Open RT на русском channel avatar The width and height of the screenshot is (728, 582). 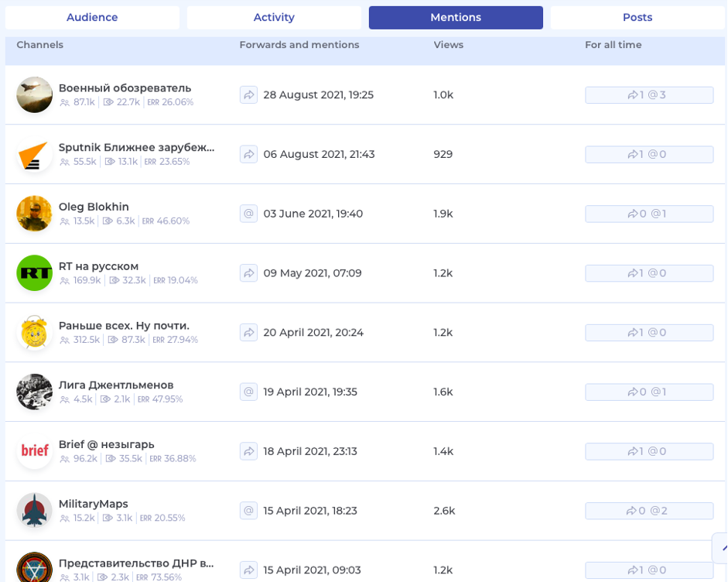(x=34, y=273)
